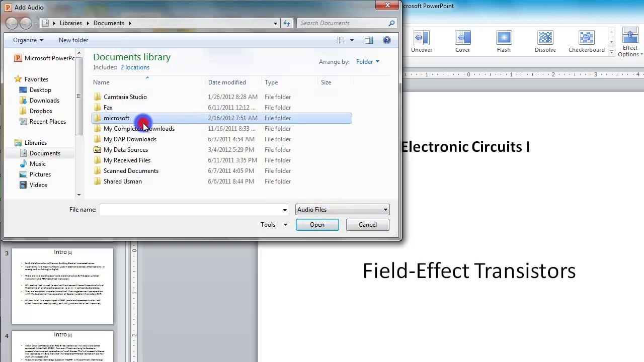Open Dropbox in Favorites
The height and width of the screenshot is (362, 644).
pos(41,111)
